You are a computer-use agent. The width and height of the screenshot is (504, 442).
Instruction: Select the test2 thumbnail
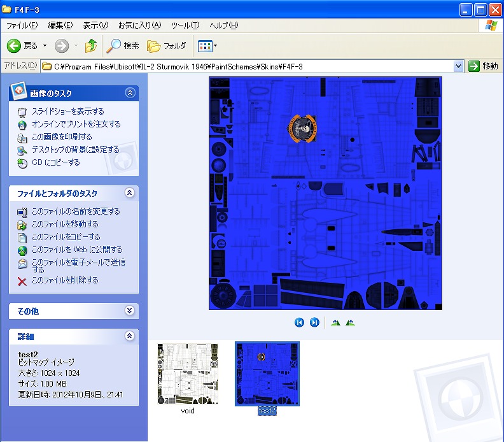tap(267, 373)
